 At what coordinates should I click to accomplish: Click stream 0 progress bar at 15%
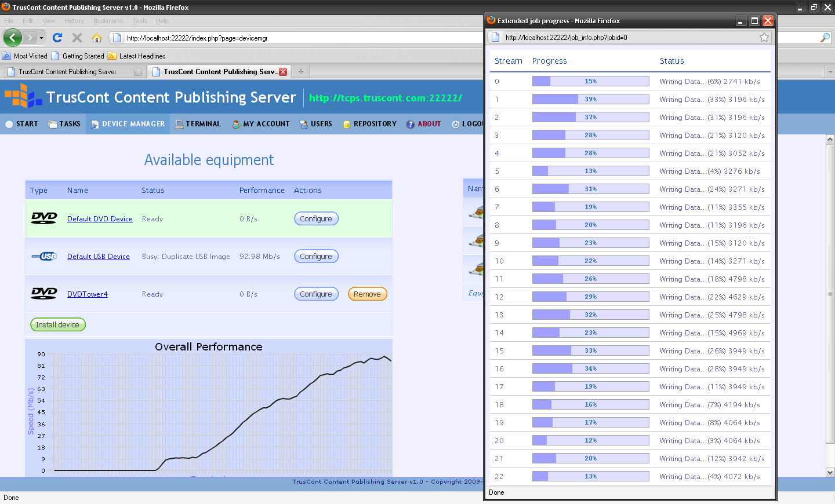pos(590,82)
